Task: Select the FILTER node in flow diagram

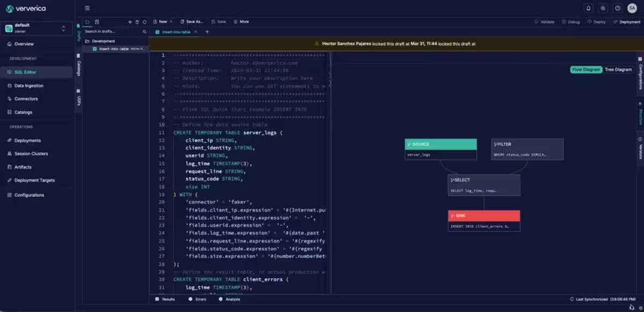Action: click(x=528, y=149)
